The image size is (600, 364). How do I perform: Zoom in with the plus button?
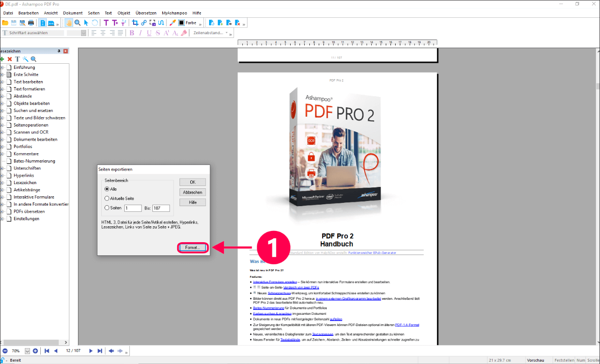coord(36,350)
